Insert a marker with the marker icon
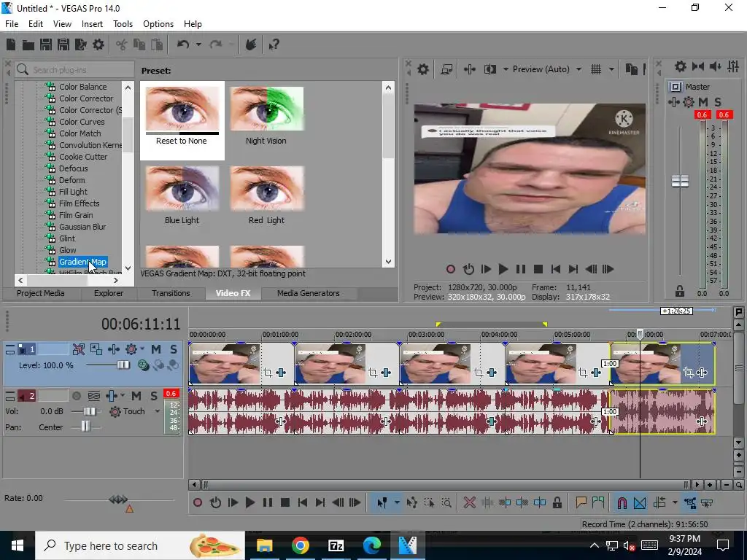747x560 pixels. tap(581, 502)
